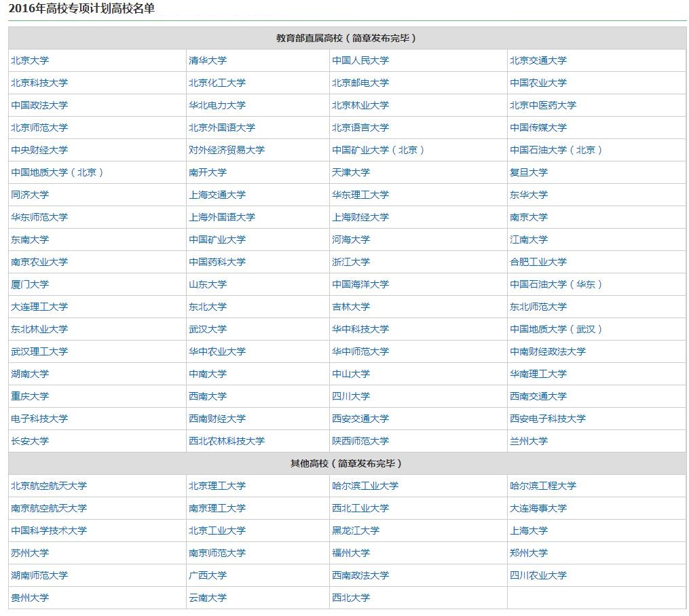689x616 pixels.
Task: Open the 厦门大学 link
Action: (x=30, y=284)
